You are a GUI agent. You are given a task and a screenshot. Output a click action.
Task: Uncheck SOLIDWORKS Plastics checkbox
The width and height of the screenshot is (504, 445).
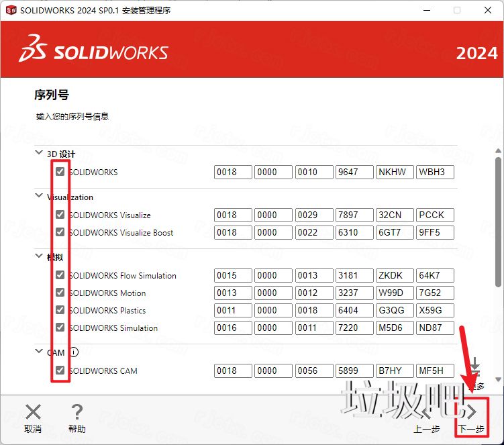coord(60,309)
